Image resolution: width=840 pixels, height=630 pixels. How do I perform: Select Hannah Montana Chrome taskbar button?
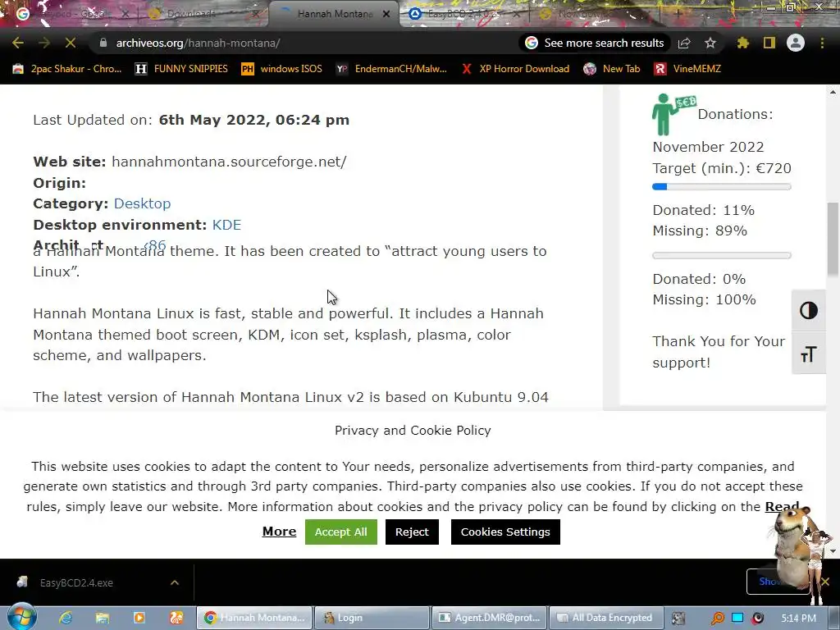click(x=254, y=618)
